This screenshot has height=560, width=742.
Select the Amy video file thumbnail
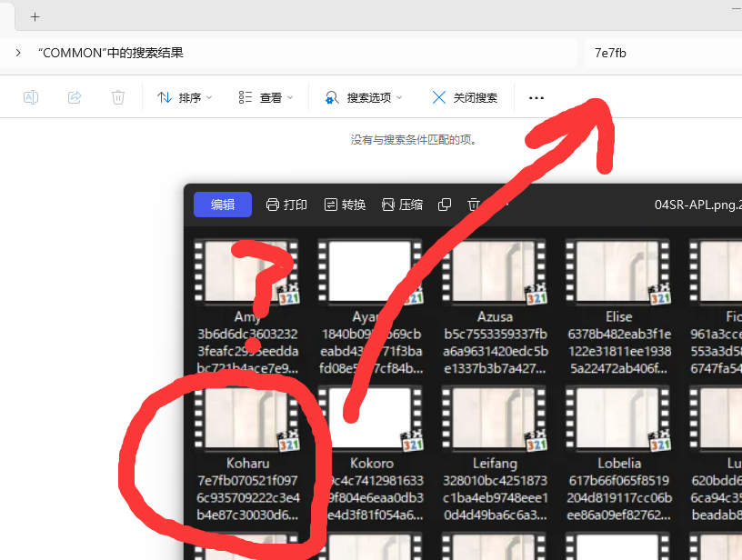tap(246, 272)
